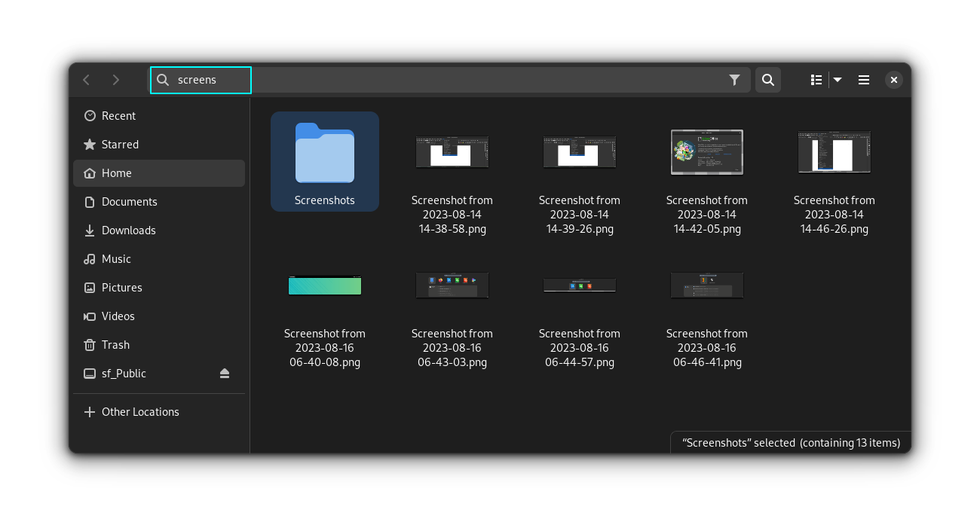980x528 pixels.
Task: Open the hamburger menu
Action: click(863, 80)
